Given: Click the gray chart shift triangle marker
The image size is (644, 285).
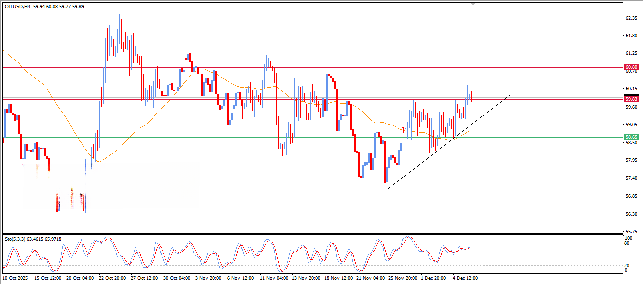Looking at the screenshot, I should coord(472,4).
